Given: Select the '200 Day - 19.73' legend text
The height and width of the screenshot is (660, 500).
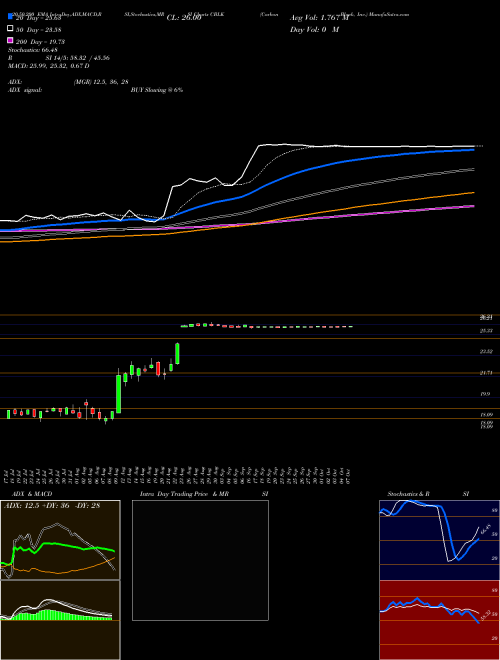Looking at the screenshot, I should [x=40, y=42].
